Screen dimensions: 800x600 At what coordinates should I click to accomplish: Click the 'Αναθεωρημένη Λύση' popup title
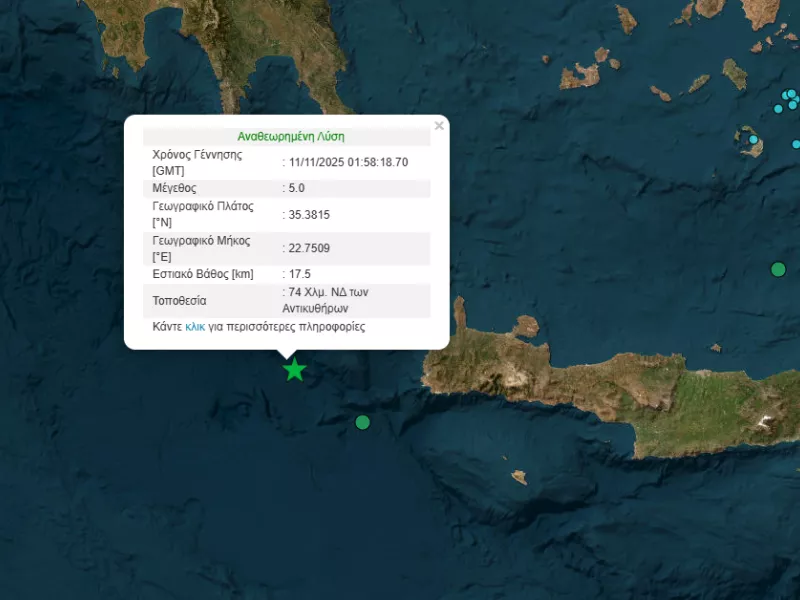click(291, 136)
